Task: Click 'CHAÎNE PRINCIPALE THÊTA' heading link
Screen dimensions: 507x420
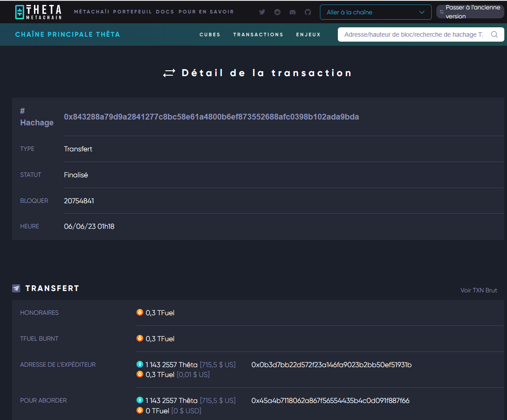Action: tap(68, 34)
